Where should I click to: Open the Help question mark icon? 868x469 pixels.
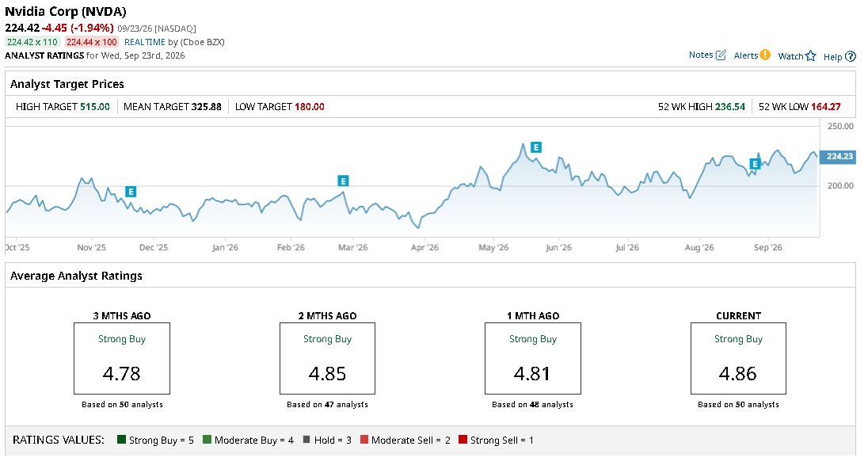click(x=851, y=56)
